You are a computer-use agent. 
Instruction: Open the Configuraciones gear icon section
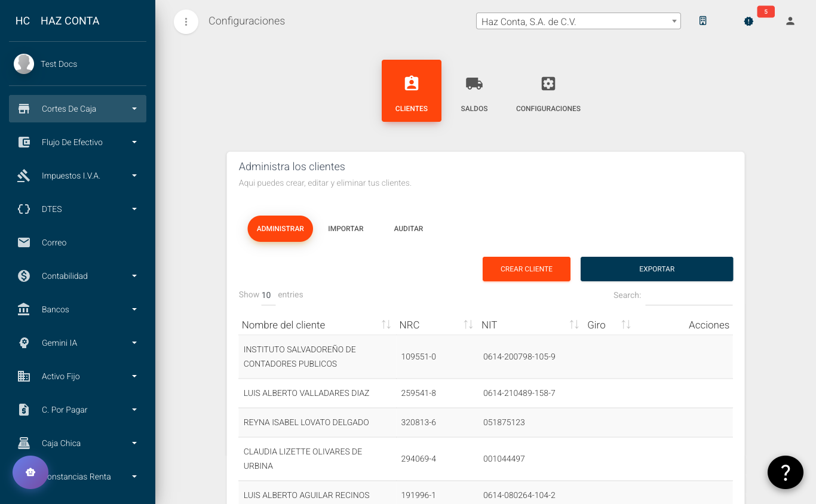pos(548,91)
